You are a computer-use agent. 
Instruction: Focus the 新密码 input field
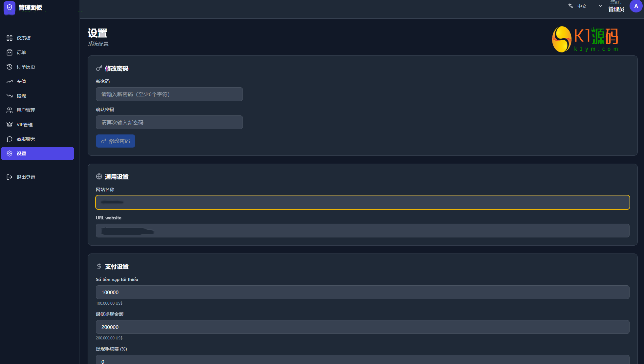[169, 94]
